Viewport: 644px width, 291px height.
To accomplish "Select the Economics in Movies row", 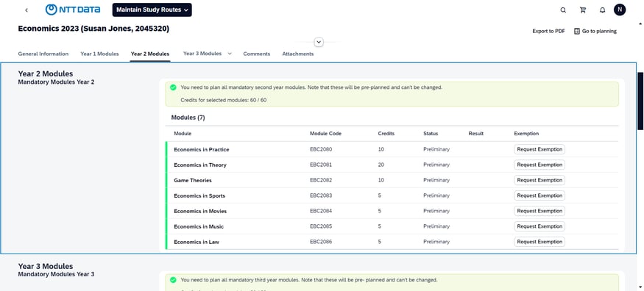I will [392, 211].
